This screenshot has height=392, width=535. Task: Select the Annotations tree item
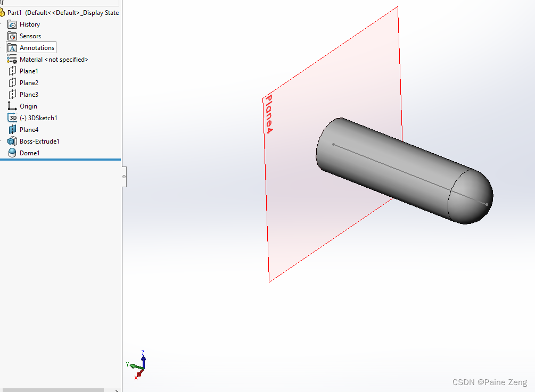37,48
